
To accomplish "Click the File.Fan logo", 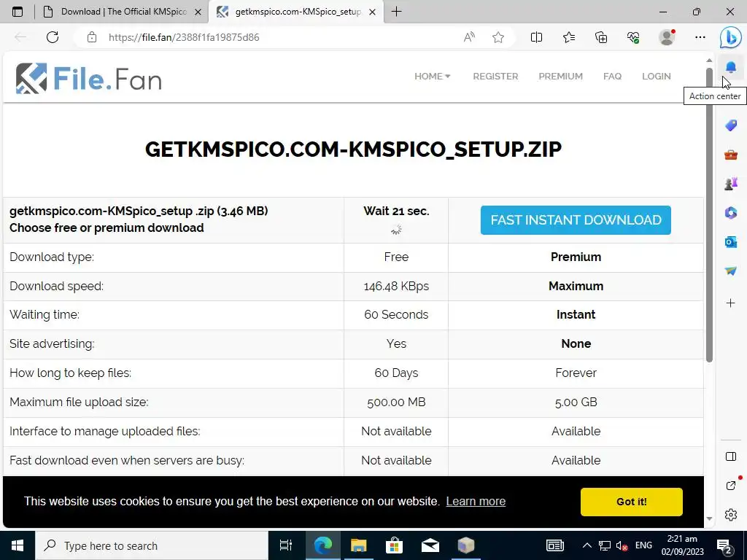I will (88, 78).
